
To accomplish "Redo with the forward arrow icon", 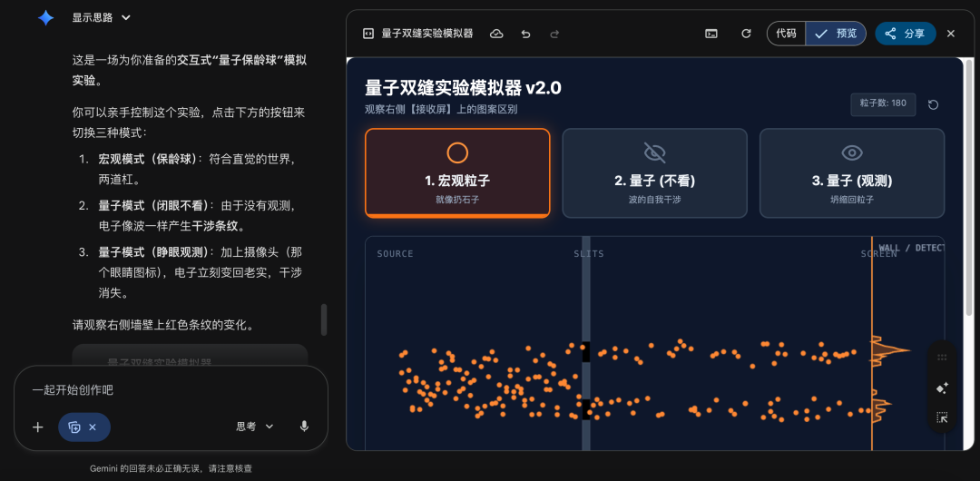I will click(x=554, y=34).
